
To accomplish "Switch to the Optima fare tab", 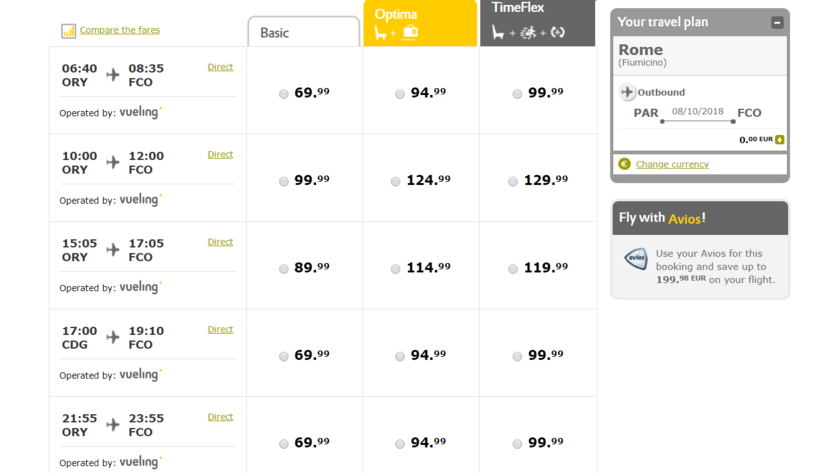I will (x=420, y=24).
